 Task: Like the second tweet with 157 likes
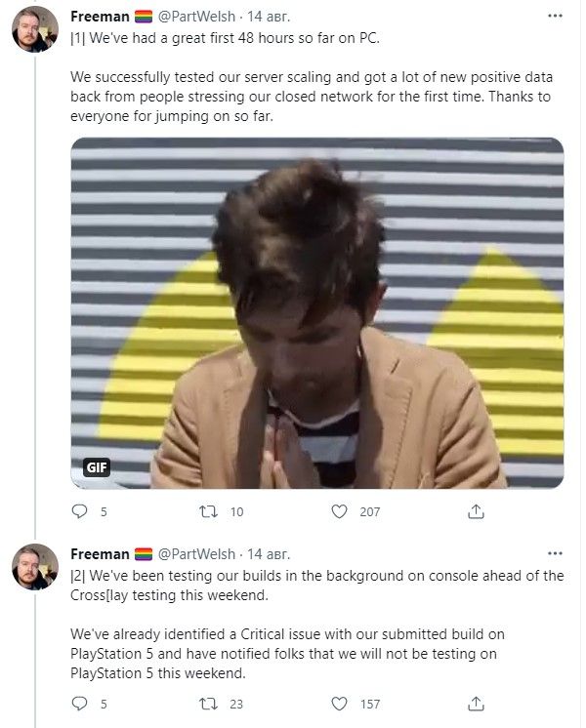click(340, 704)
